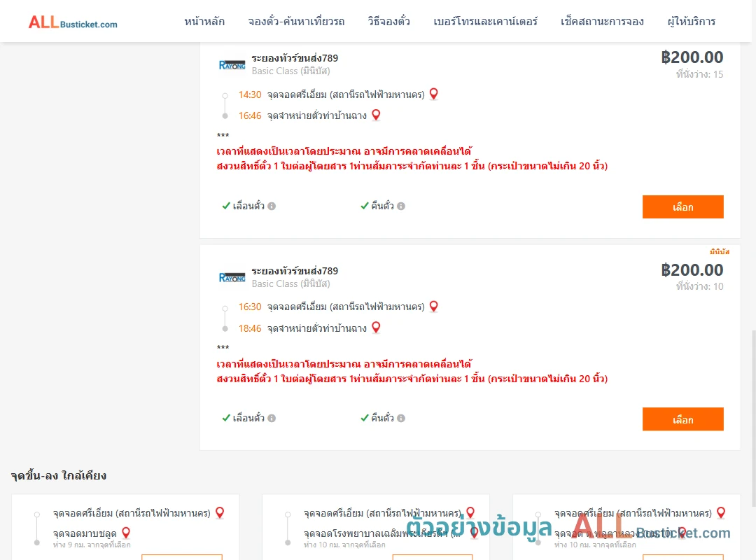Click the 18:46 arrival time
This screenshot has height=560, width=756.
[250, 328]
